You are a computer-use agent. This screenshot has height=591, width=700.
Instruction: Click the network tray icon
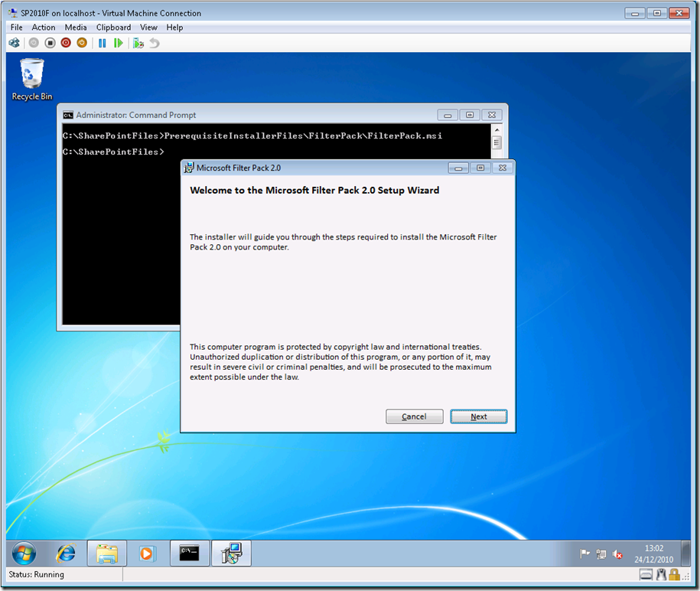click(601, 554)
